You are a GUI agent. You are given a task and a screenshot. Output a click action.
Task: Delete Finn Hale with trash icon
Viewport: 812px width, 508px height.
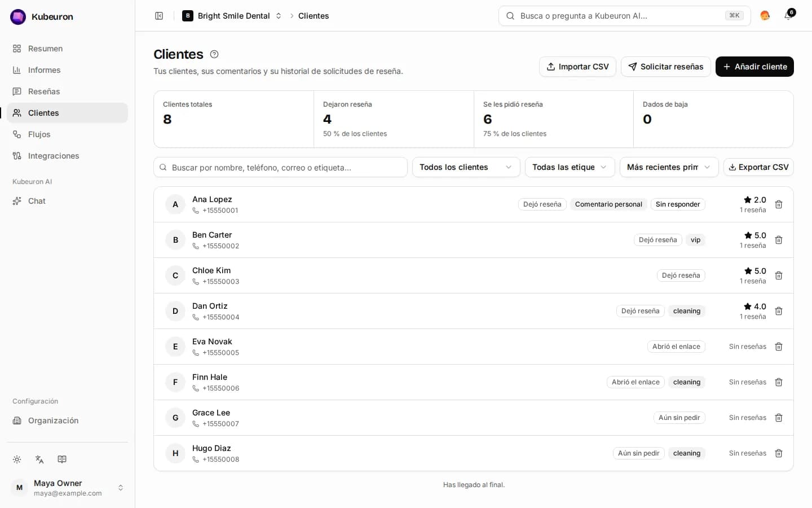point(779,382)
